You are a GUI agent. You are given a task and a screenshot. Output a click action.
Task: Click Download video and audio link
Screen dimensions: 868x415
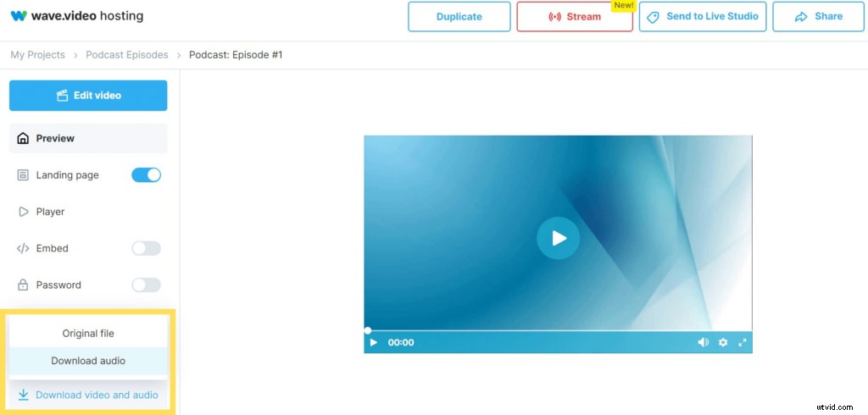(97, 395)
